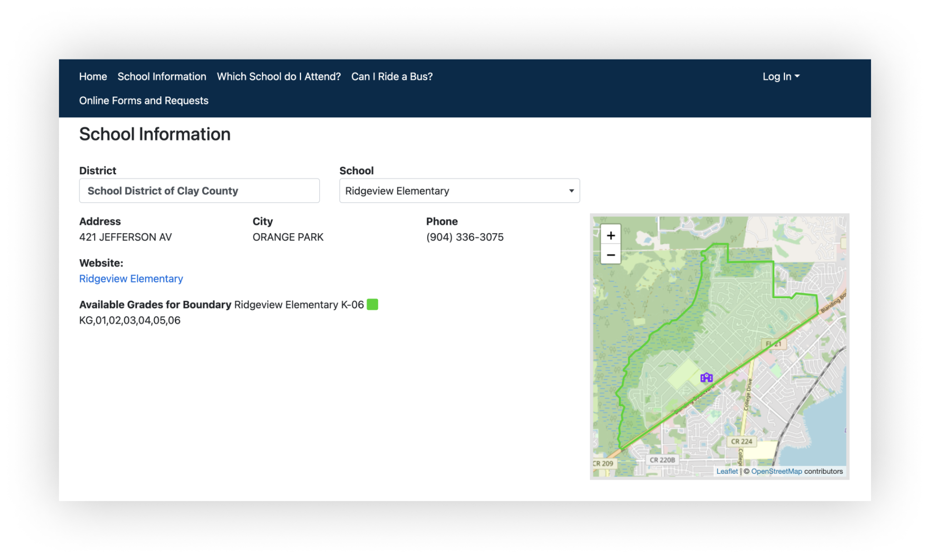Navigate to Home in the top bar
Image resolution: width=930 pixels, height=560 pixels.
93,76
